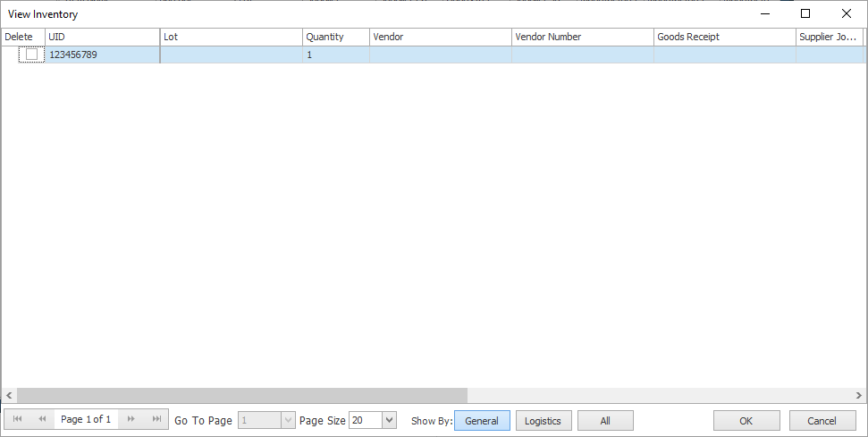Sort by the Vendor column header

click(440, 37)
